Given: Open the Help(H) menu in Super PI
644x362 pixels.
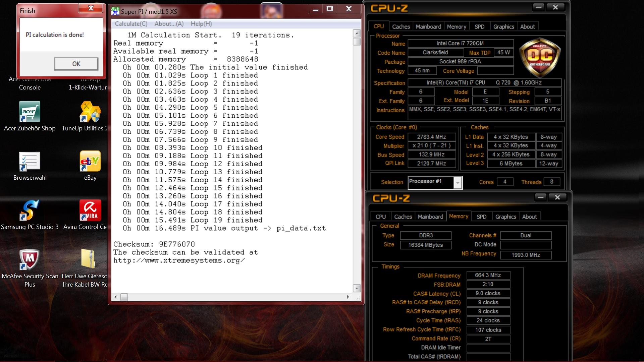Looking at the screenshot, I should [x=201, y=24].
